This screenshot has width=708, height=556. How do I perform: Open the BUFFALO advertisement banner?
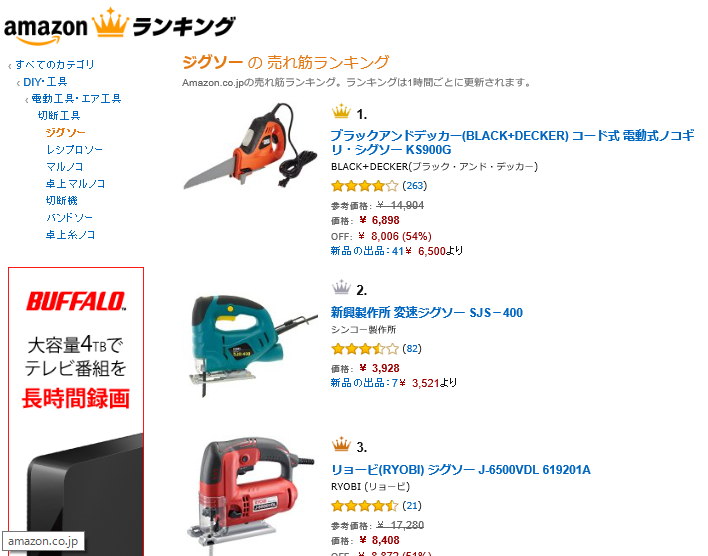[x=76, y=411]
